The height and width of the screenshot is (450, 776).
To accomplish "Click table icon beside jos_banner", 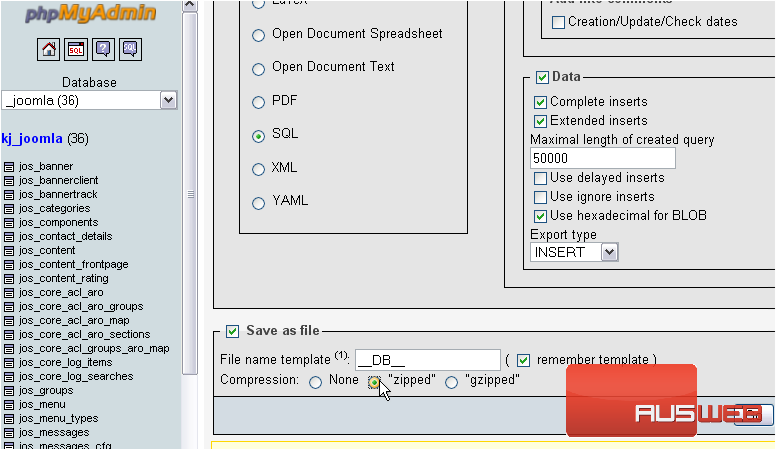I will (x=9, y=167).
